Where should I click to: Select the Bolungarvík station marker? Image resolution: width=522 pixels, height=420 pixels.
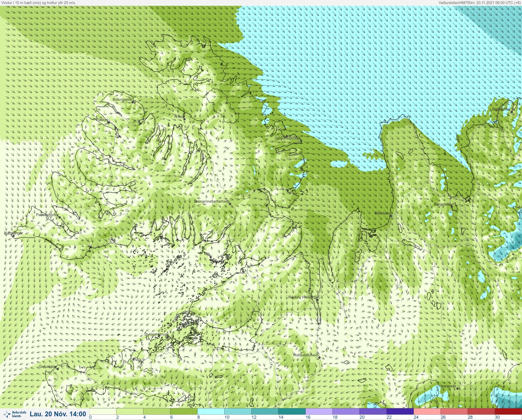pyautogui.click(x=133, y=102)
